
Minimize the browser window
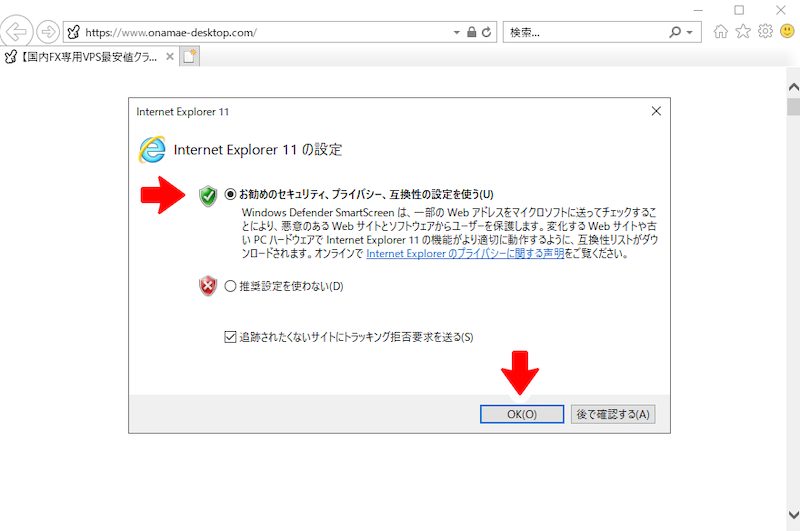(x=698, y=10)
